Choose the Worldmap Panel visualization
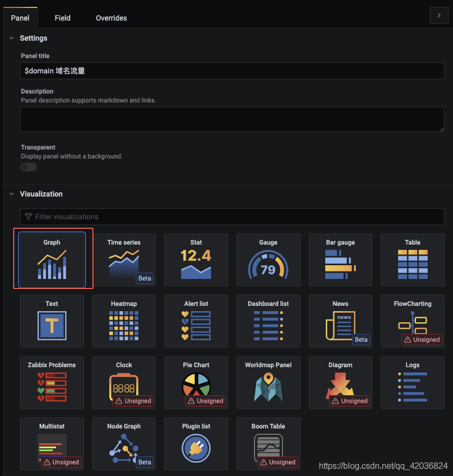This screenshot has height=476, width=453. 268,382
